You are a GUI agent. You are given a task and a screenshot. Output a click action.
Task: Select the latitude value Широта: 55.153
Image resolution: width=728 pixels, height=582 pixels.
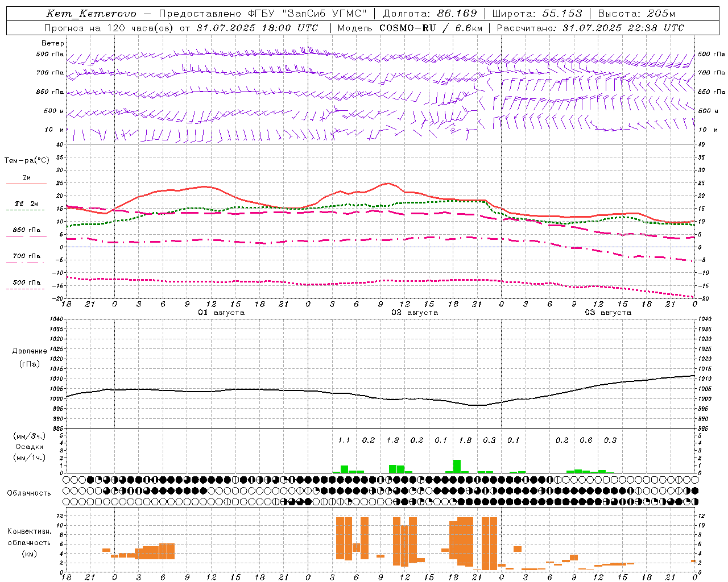(x=537, y=14)
